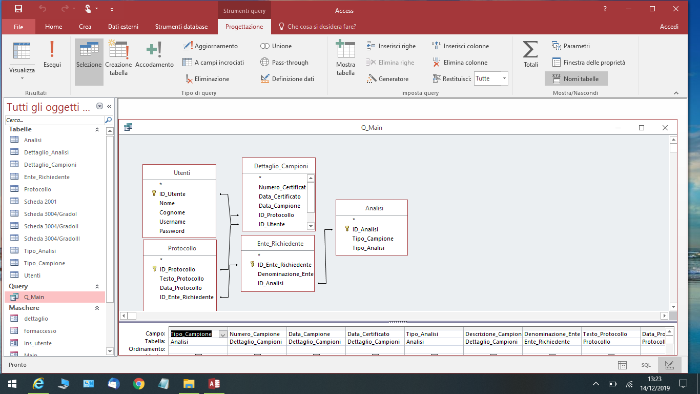
Task: Click Accedi sign-in link
Action: pyautogui.click(x=669, y=27)
